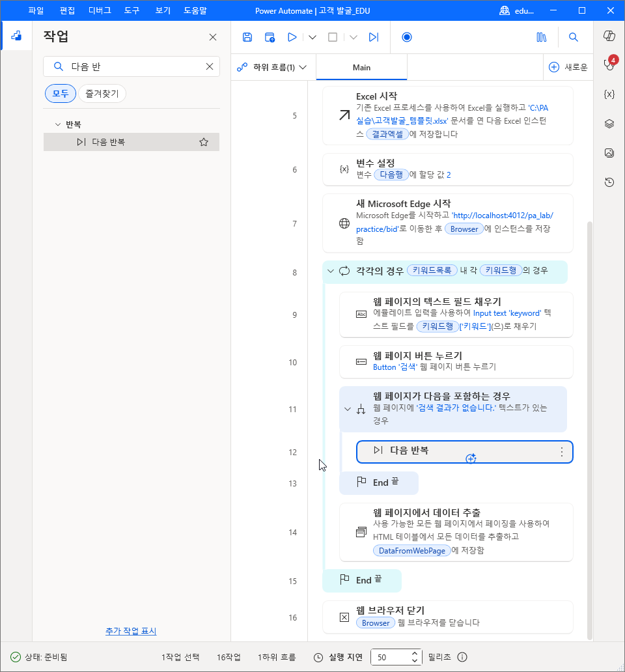The height and width of the screenshot is (672, 625).
Task: Select the Excel 시작 action
Action: (448, 115)
